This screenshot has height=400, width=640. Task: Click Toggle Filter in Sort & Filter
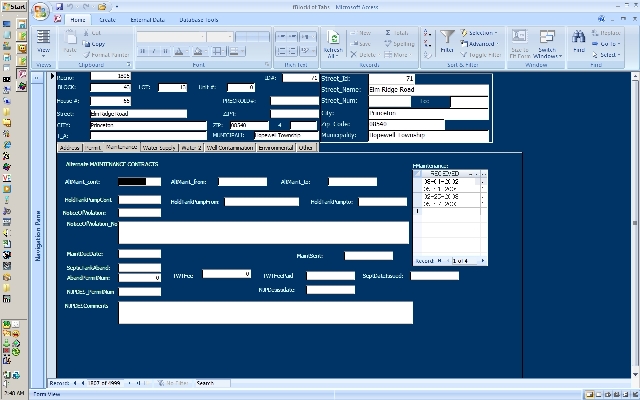(483, 55)
